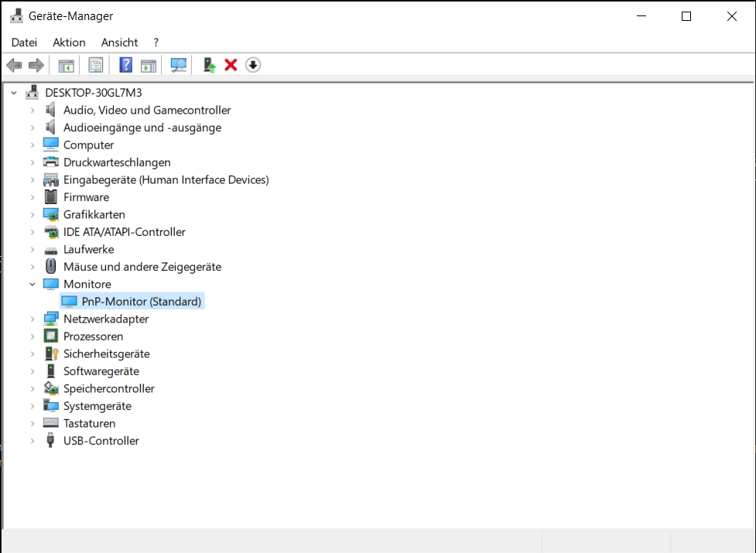The width and height of the screenshot is (756, 553).
Task: Click the Netzwerkadapter network icon
Action: click(50, 319)
